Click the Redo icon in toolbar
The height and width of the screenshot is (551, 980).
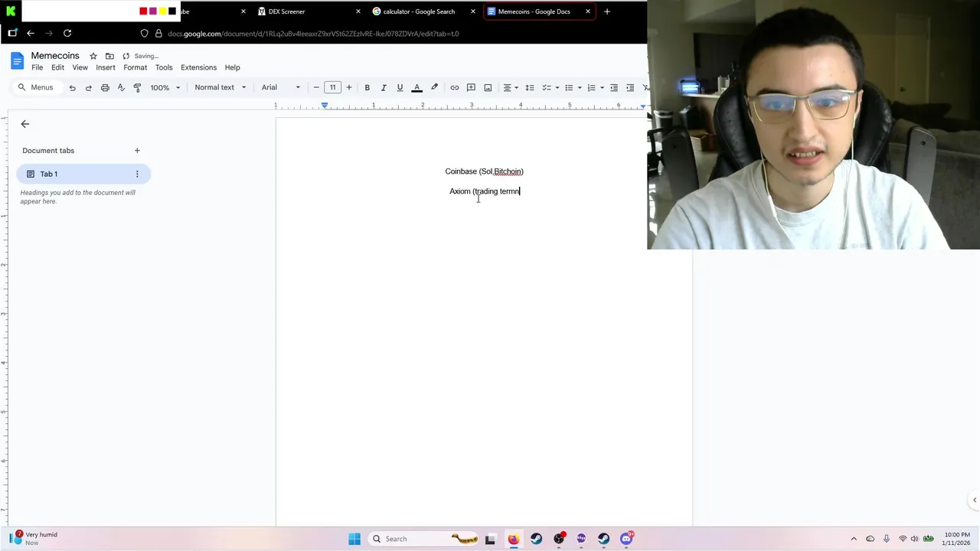88,87
